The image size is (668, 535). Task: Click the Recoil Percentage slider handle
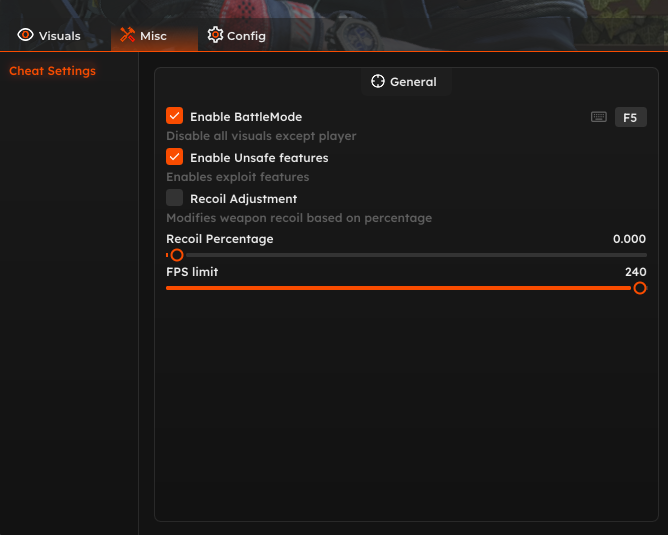click(x=177, y=255)
